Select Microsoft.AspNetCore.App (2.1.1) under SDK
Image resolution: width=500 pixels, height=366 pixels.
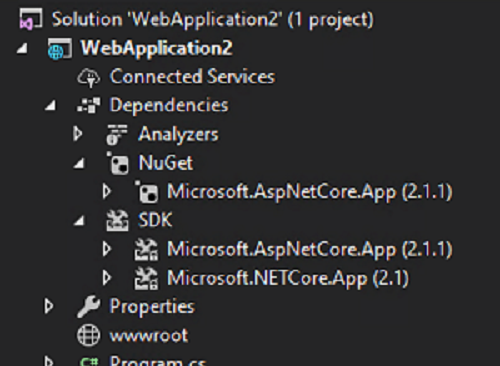click(309, 249)
